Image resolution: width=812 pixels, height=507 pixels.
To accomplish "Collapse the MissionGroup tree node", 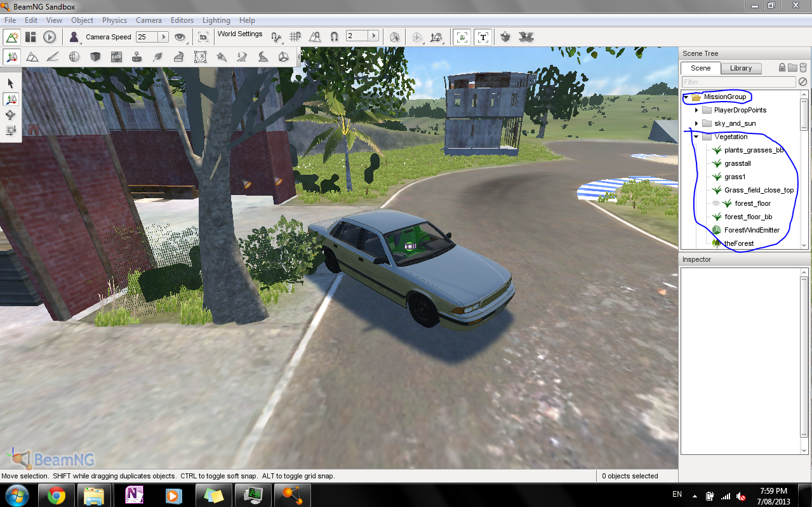I will coord(686,97).
